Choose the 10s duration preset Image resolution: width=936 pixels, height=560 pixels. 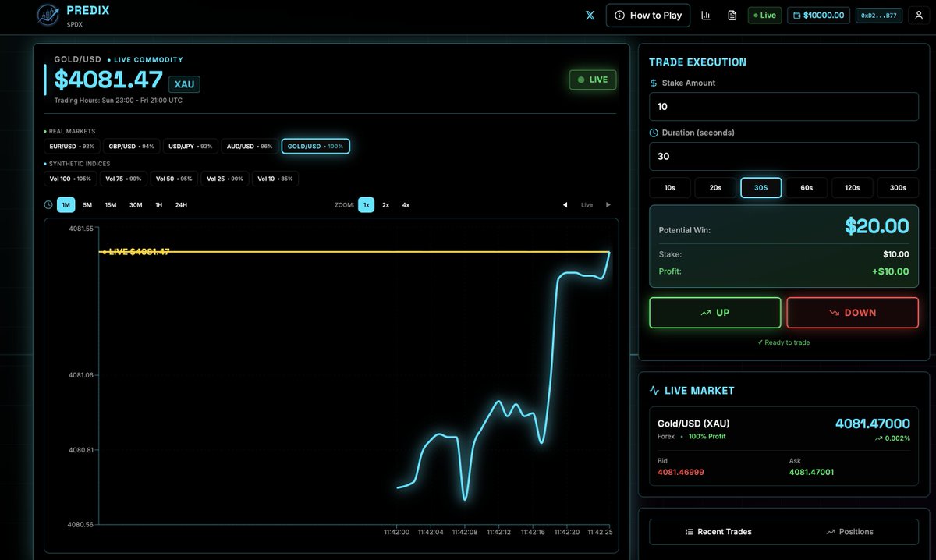tap(670, 188)
